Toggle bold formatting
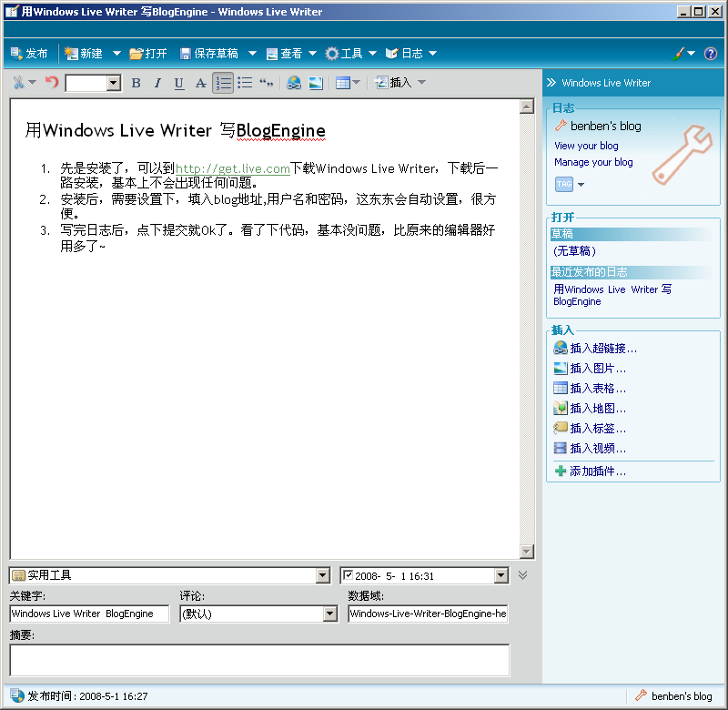The height and width of the screenshot is (710, 728). click(136, 83)
